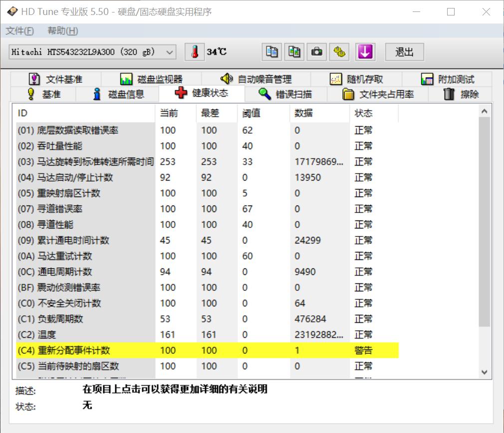Switch to the 自动噪音管理 tab
This screenshot has height=433, width=504.
coord(256,79)
